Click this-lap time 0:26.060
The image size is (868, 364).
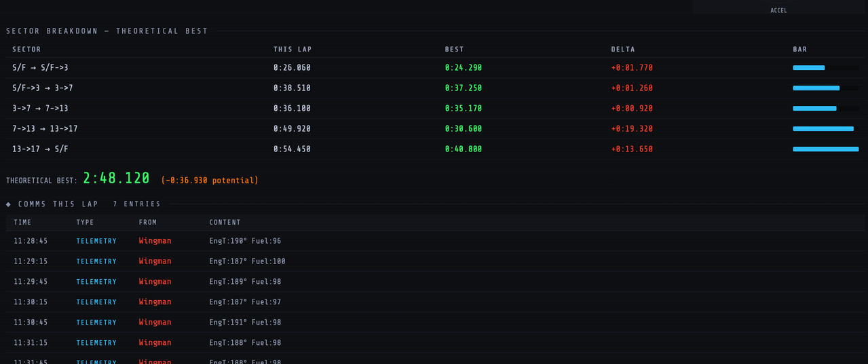pyautogui.click(x=292, y=68)
